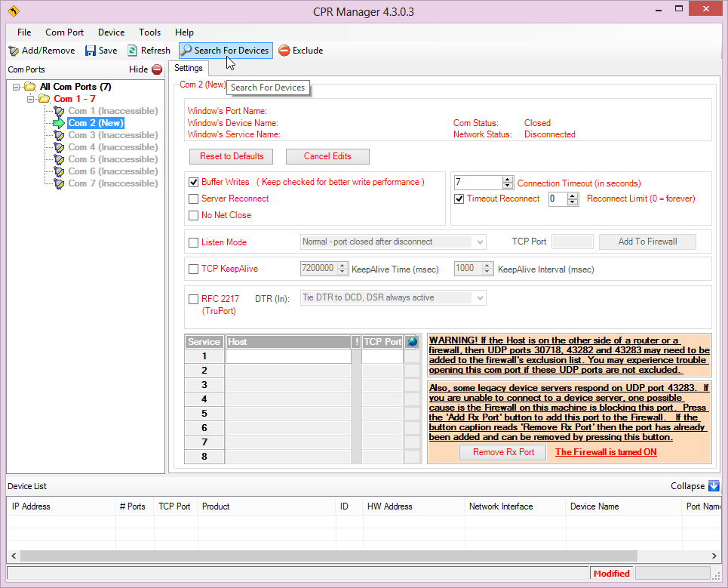Screen dimensions: 728x588
Task: Click the TCP Port field beside Listen Mode
Action: pyautogui.click(x=573, y=242)
